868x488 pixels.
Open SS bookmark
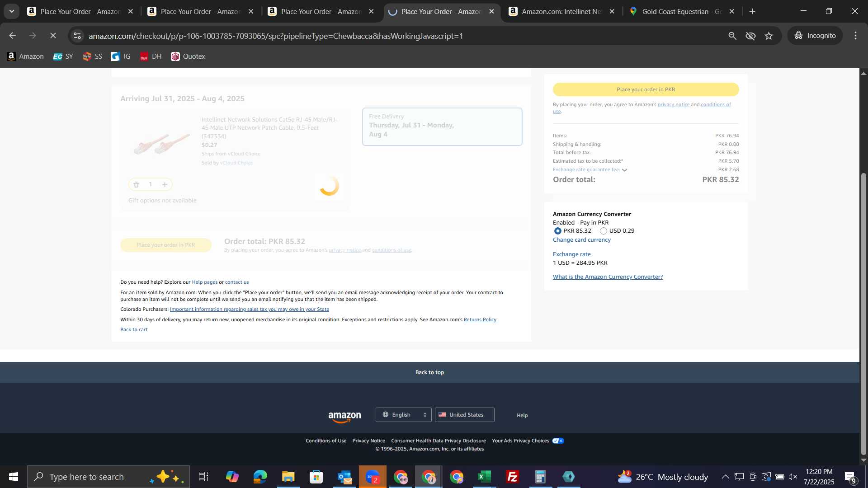click(x=92, y=56)
